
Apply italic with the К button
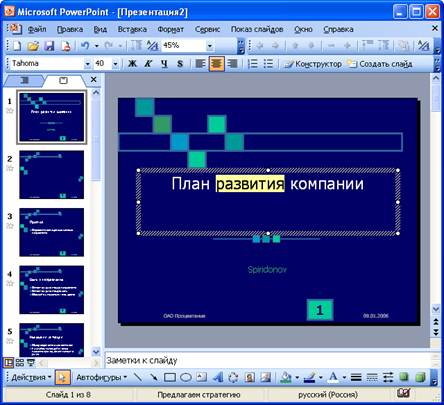pos(148,63)
